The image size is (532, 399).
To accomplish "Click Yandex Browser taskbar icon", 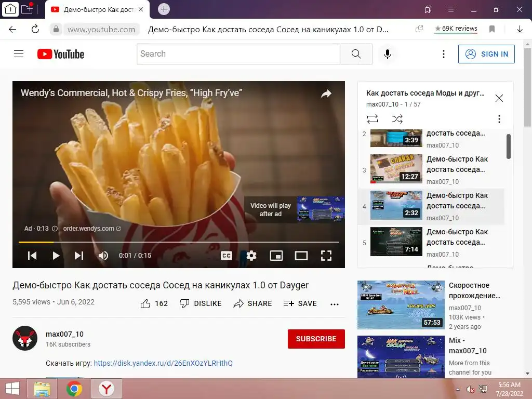I will (x=106, y=389).
